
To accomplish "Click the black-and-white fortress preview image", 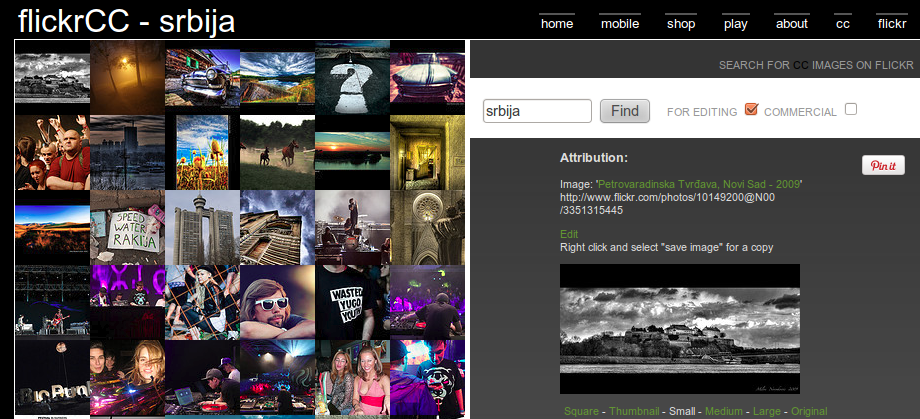I will tap(680, 329).
